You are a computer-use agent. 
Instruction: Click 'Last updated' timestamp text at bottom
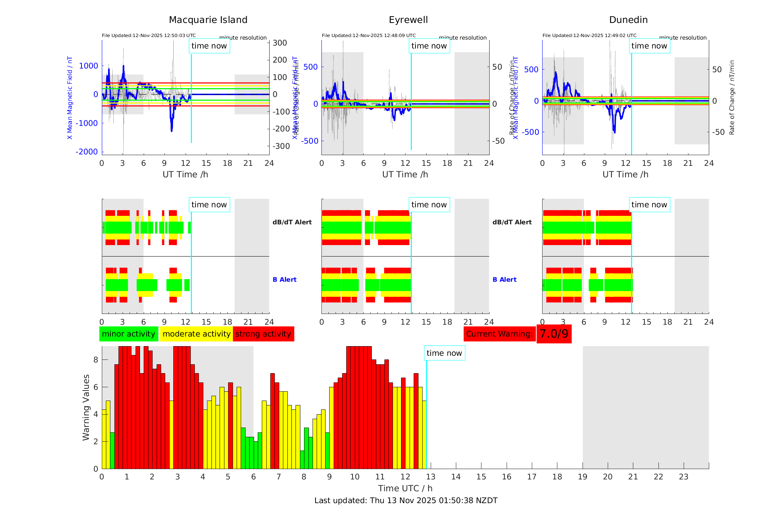click(x=406, y=501)
